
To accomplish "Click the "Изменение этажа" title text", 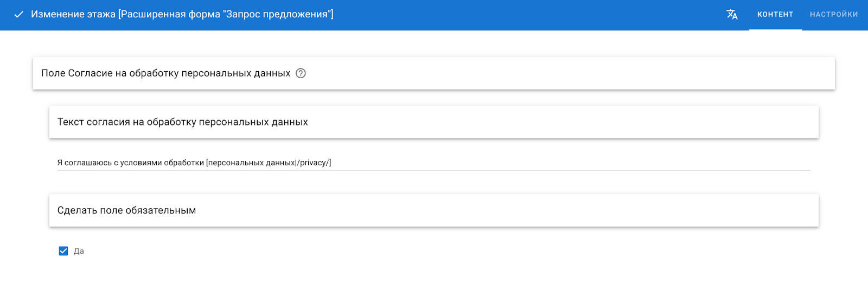I will [x=73, y=15].
